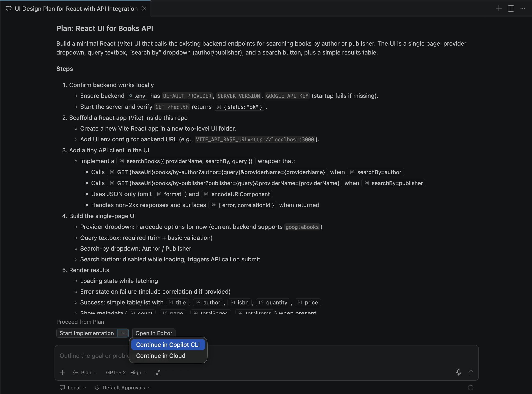This screenshot has width=532, height=394.
Task: Open the Local session target dropdown
Action: [73, 388]
